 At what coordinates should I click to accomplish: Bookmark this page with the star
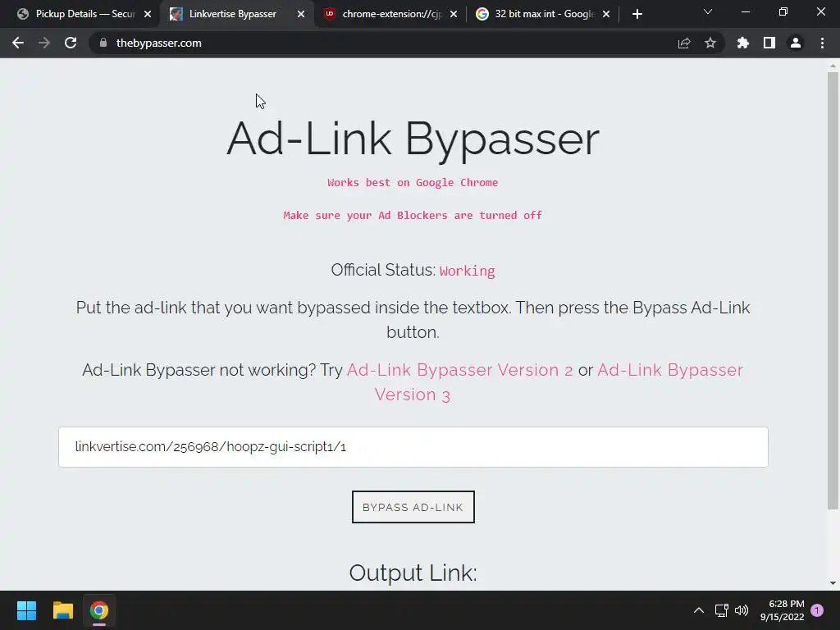point(710,43)
